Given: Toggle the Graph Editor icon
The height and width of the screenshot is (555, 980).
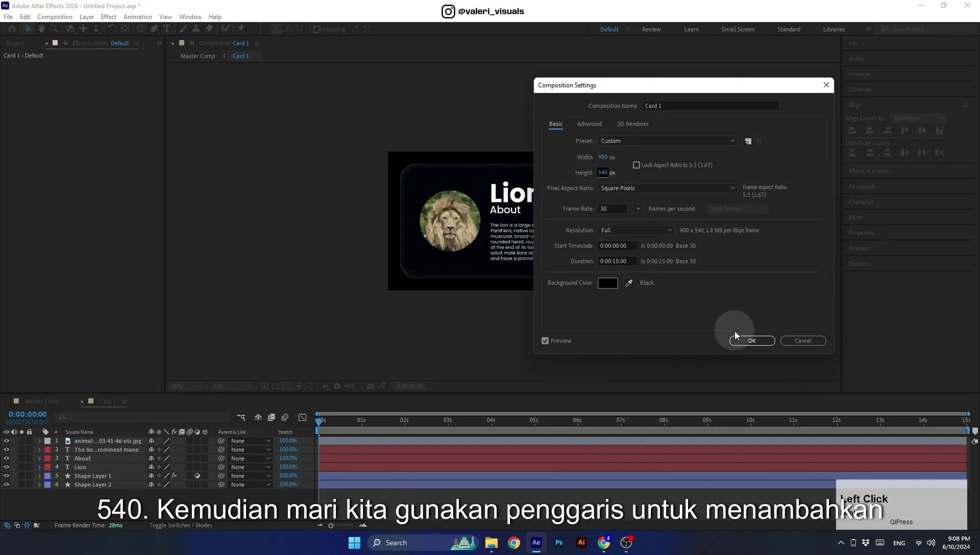Looking at the screenshot, I should tap(302, 417).
